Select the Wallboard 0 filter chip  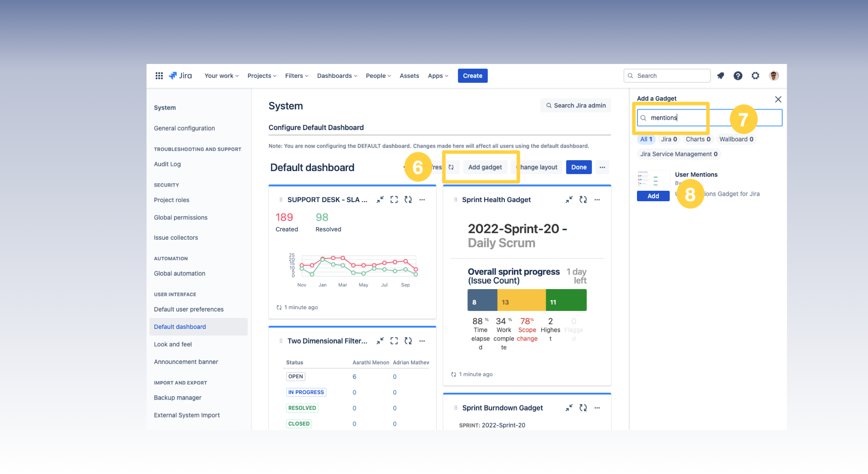[736, 139]
